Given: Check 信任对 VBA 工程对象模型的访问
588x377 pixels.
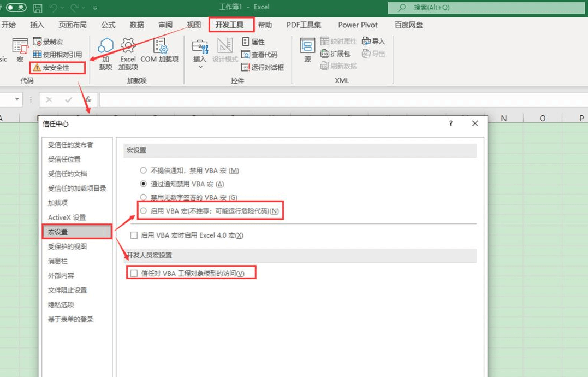Looking at the screenshot, I should [x=133, y=272].
